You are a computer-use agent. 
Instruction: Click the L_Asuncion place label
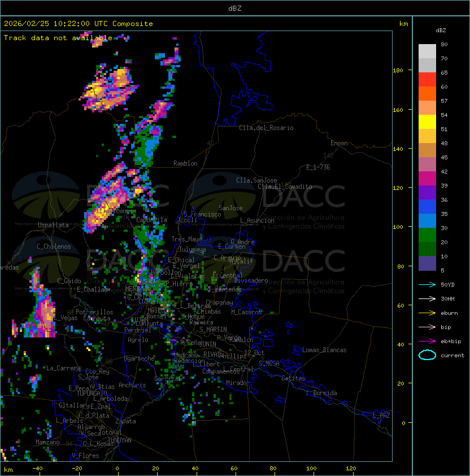point(257,220)
